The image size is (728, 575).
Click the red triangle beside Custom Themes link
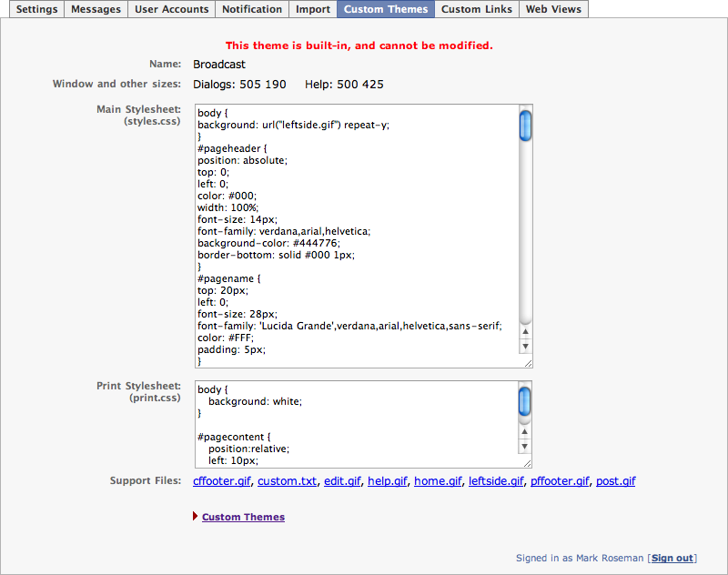[196, 516]
